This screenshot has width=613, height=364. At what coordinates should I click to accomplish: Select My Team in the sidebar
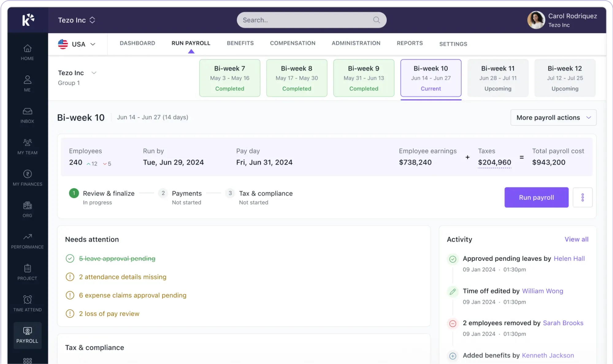pos(27,146)
